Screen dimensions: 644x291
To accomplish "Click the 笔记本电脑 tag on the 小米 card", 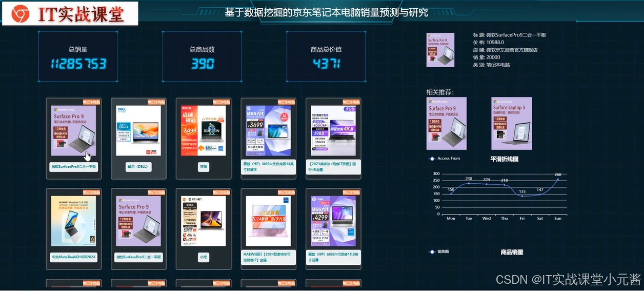I will 222,192.
